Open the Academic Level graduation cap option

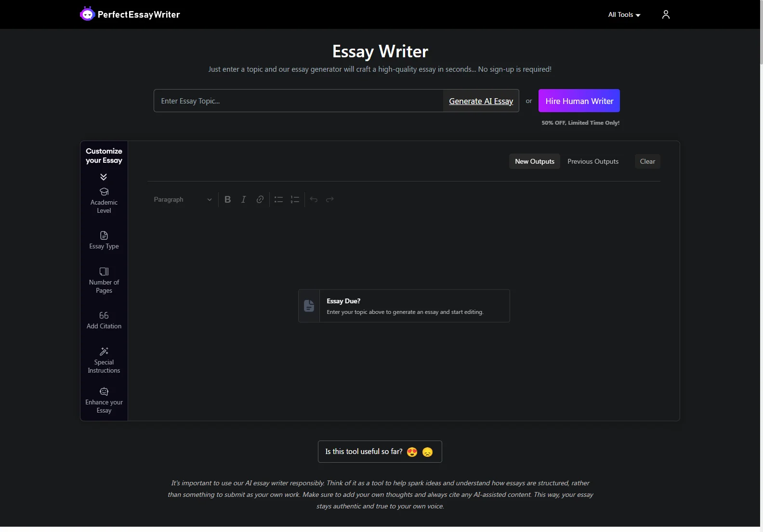pyautogui.click(x=104, y=201)
